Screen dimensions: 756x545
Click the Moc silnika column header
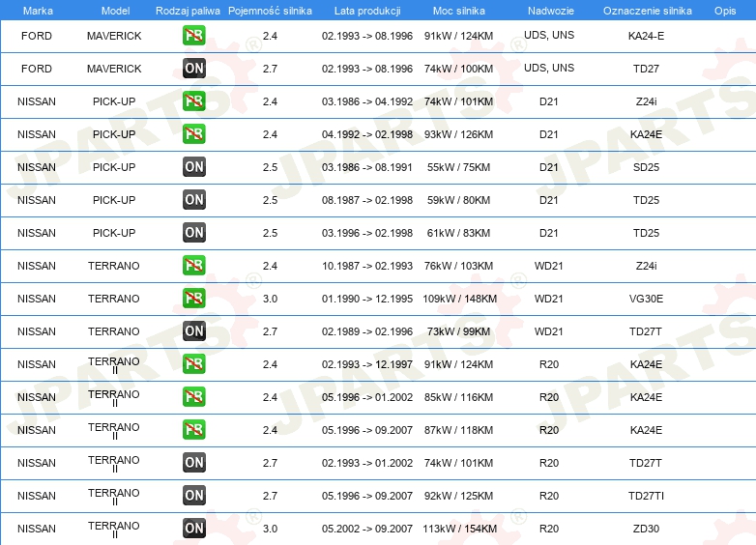459,11
